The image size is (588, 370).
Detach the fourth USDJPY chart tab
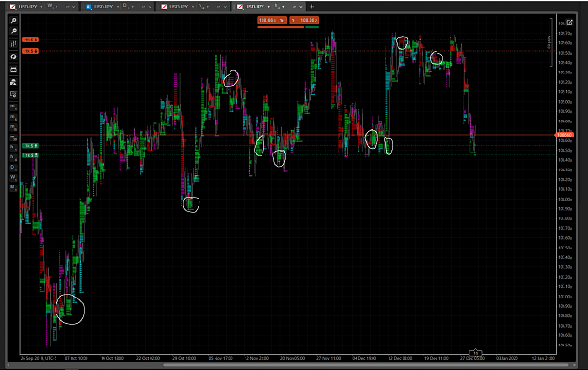(x=294, y=7)
